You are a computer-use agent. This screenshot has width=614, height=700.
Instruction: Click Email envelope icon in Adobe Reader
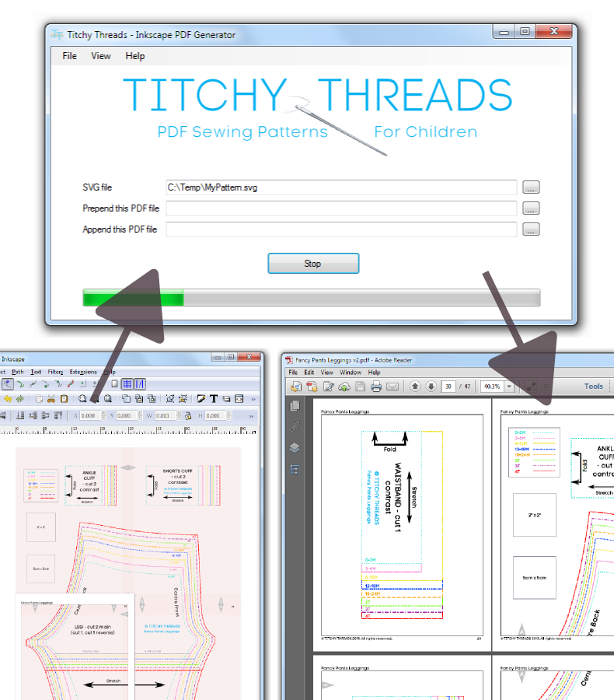tap(392, 387)
